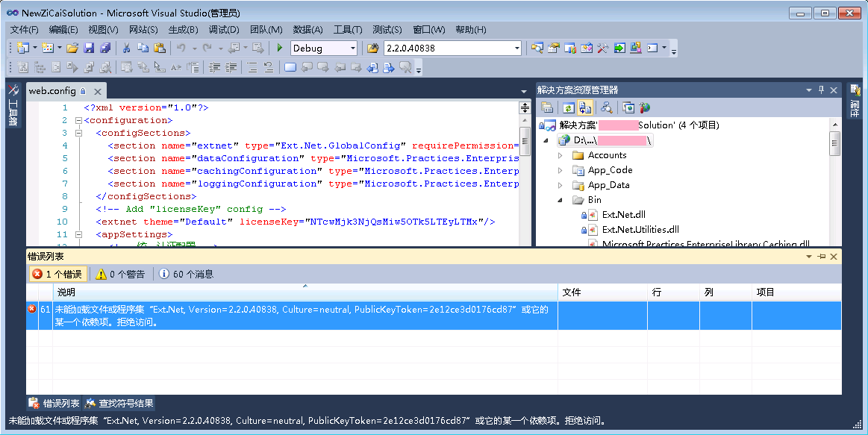Screen dimensions: 868x435
Task: Open Solution Explorer from the toolbar icon
Action: point(537,48)
